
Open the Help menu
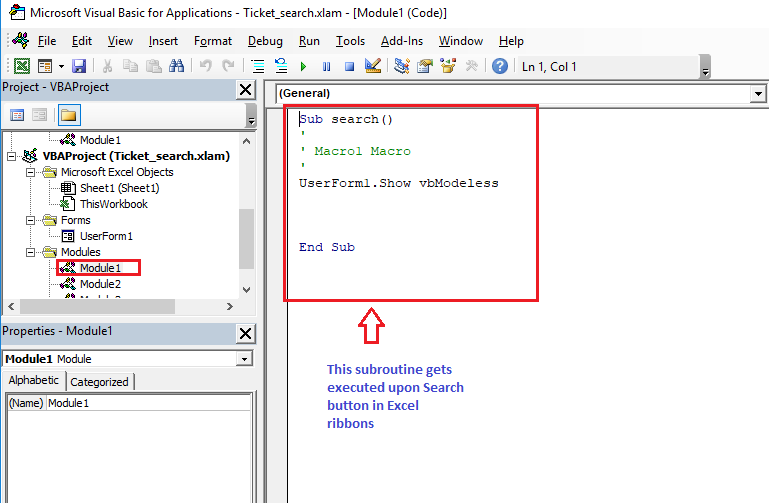[x=511, y=41]
